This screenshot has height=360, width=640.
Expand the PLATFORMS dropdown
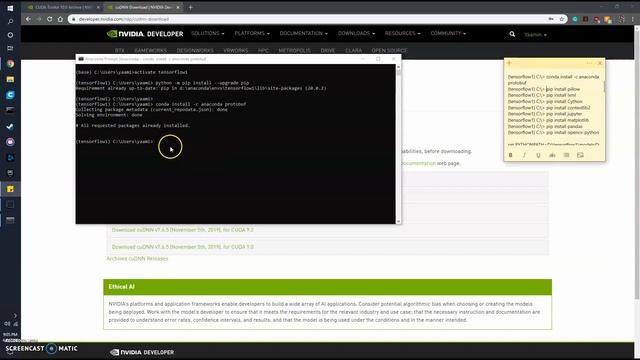point(252,33)
